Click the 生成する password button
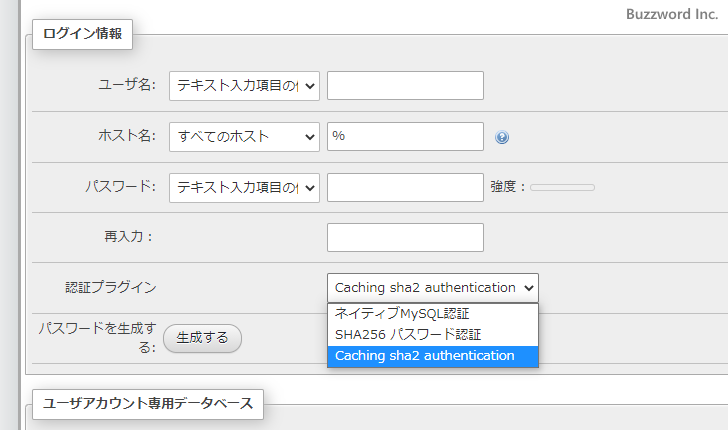 click(202, 338)
